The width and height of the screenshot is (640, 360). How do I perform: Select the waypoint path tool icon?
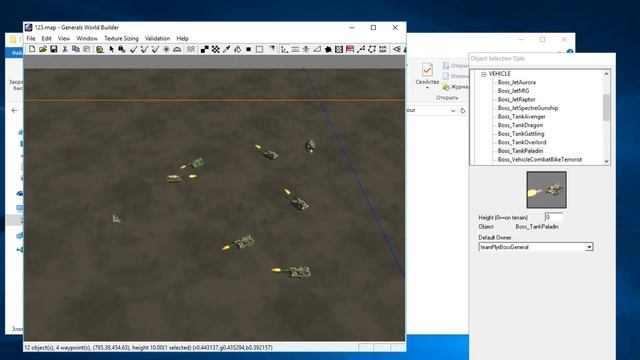(x=361, y=49)
